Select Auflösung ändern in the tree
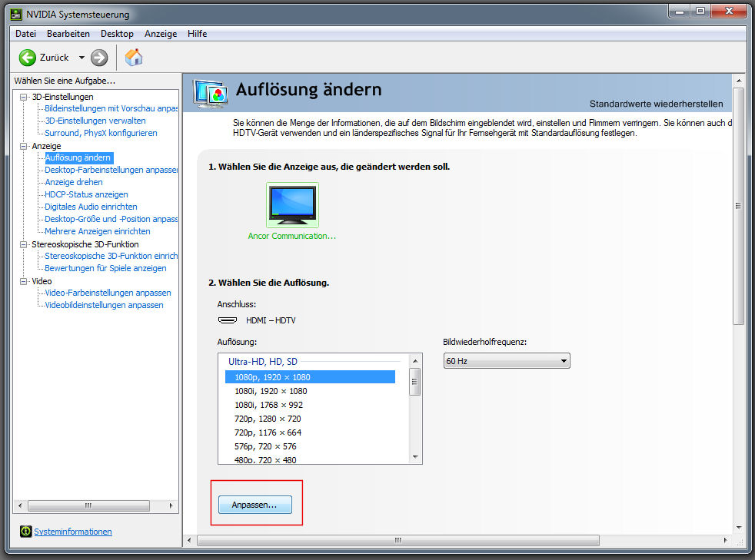755x560 pixels. tap(78, 157)
